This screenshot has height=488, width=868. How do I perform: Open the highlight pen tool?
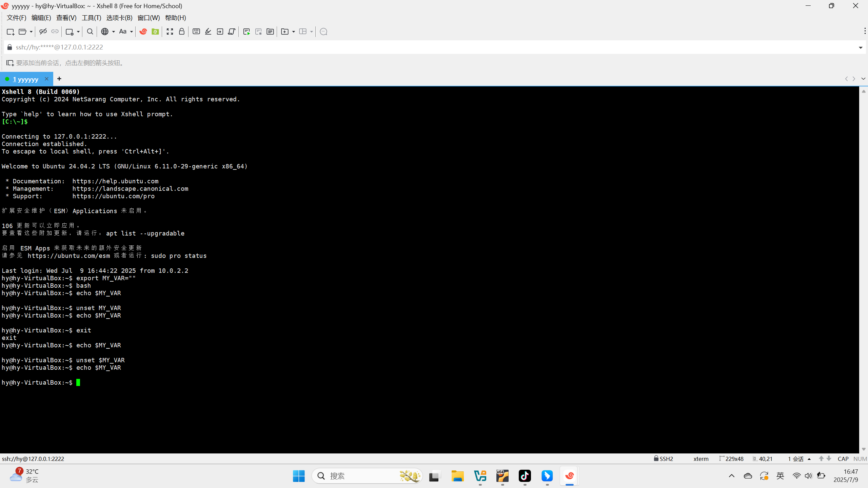pos(208,32)
